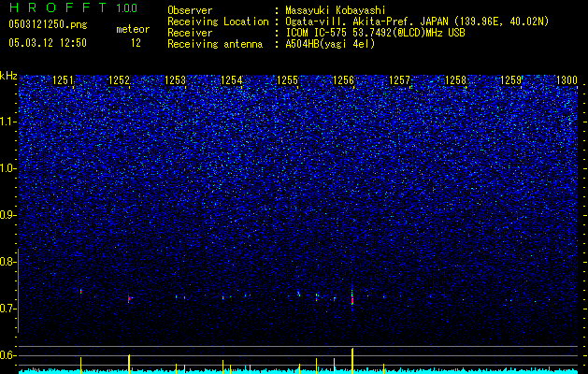588x374 pixels.
Task: Click the yellow level spike at 1252
Action: (x=129, y=364)
